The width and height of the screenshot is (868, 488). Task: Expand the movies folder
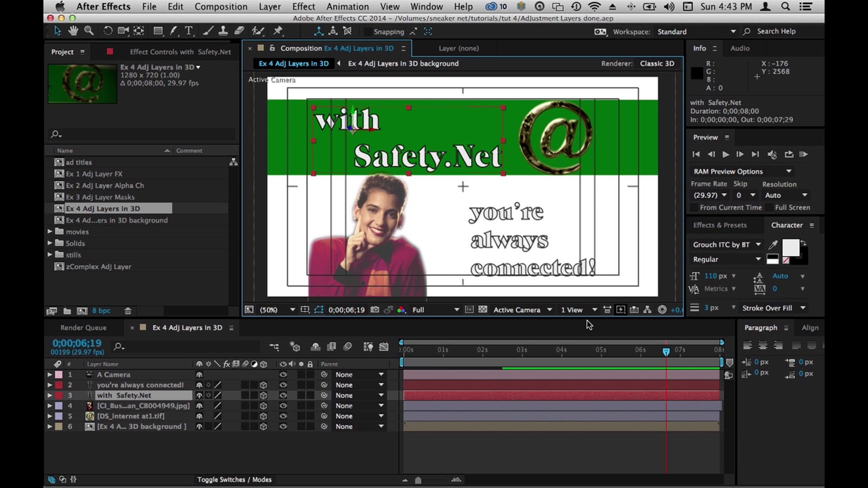tap(50, 231)
